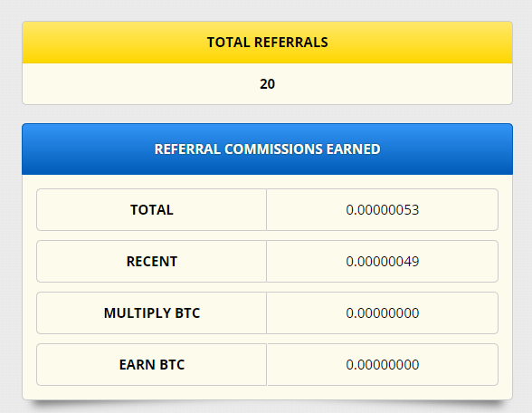Click the EARN BTC row label

click(x=152, y=365)
